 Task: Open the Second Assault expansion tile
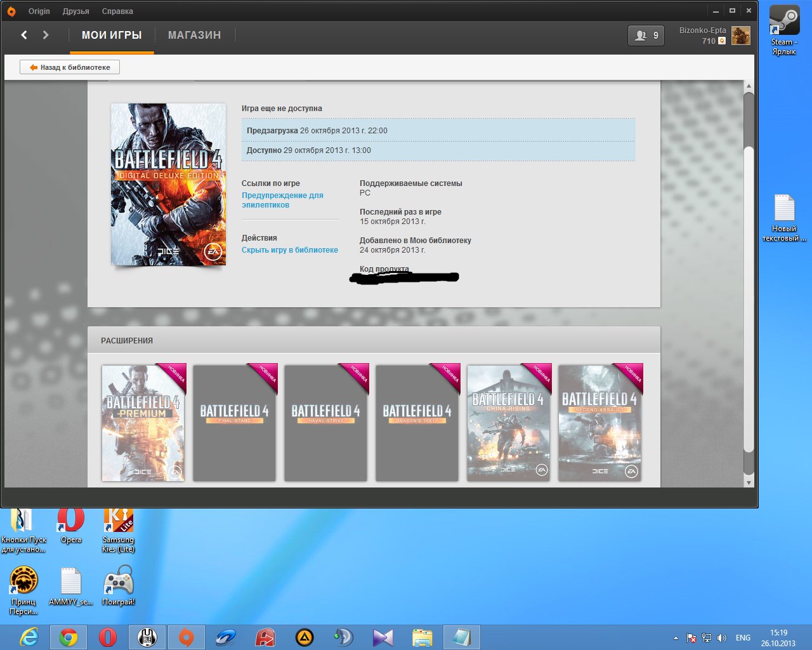tap(600, 423)
